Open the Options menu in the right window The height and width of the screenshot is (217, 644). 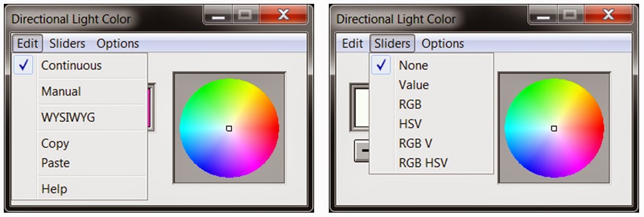[443, 43]
